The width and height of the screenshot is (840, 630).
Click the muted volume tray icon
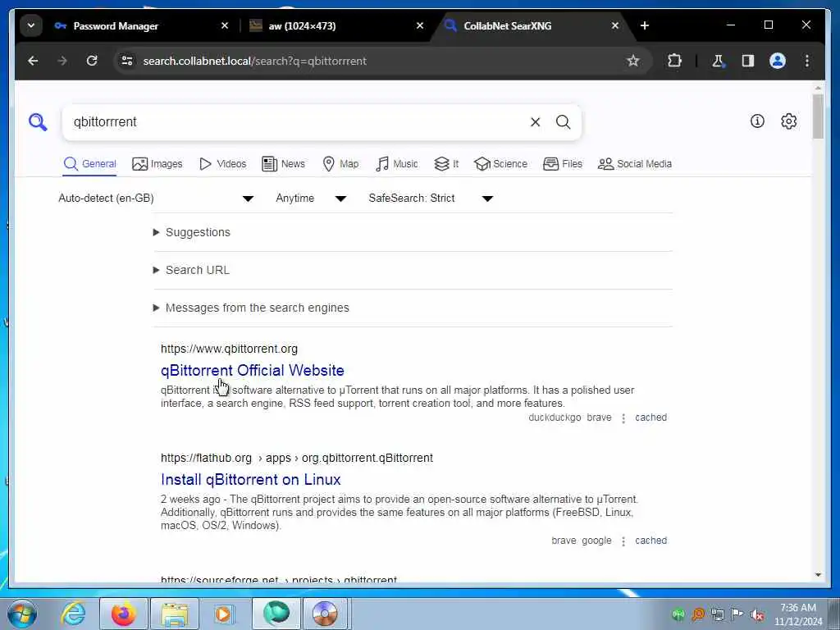[x=757, y=614]
